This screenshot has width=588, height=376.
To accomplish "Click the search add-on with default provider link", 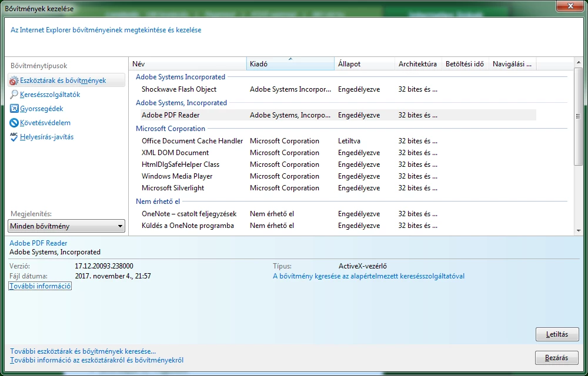I will [x=369, y=276].
